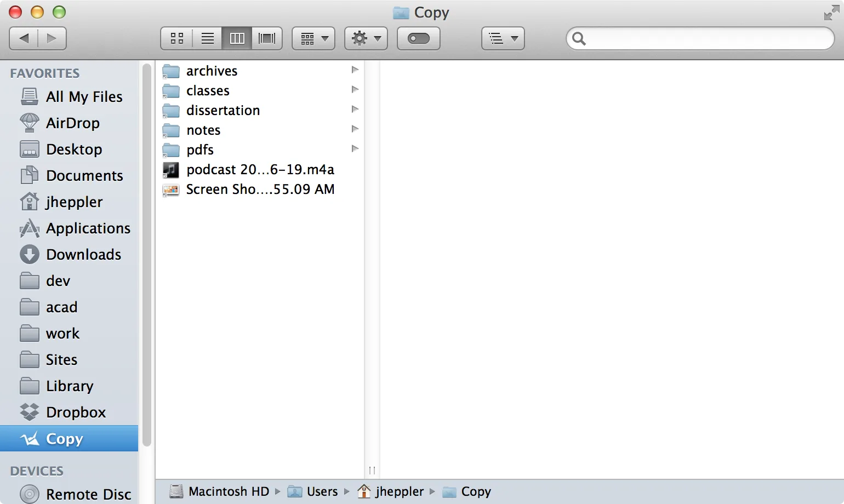The image size is (844, 504).
Task: Select Desktop in Favorites
Action: coord(69,149)
